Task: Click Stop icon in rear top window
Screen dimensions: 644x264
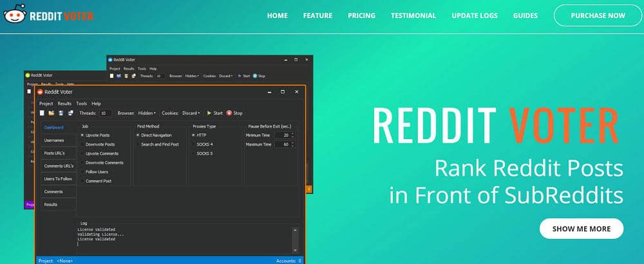Action: pos(255,76)
